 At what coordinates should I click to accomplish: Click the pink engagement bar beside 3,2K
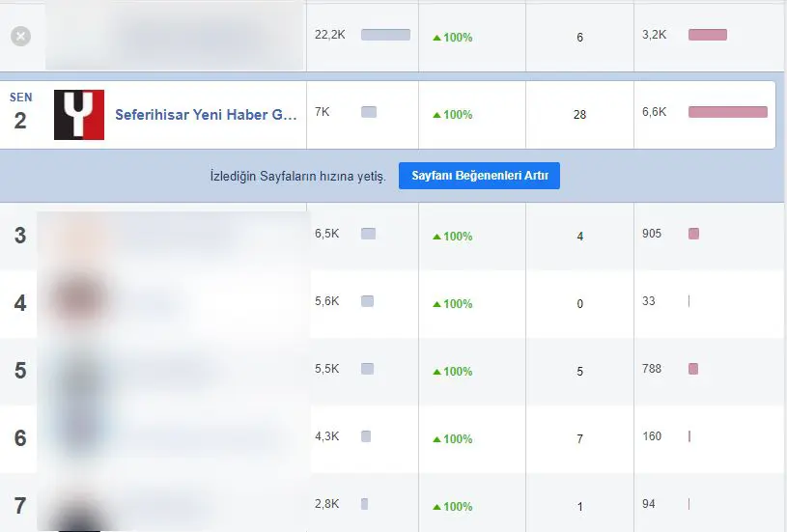click(x=708, y=35)
